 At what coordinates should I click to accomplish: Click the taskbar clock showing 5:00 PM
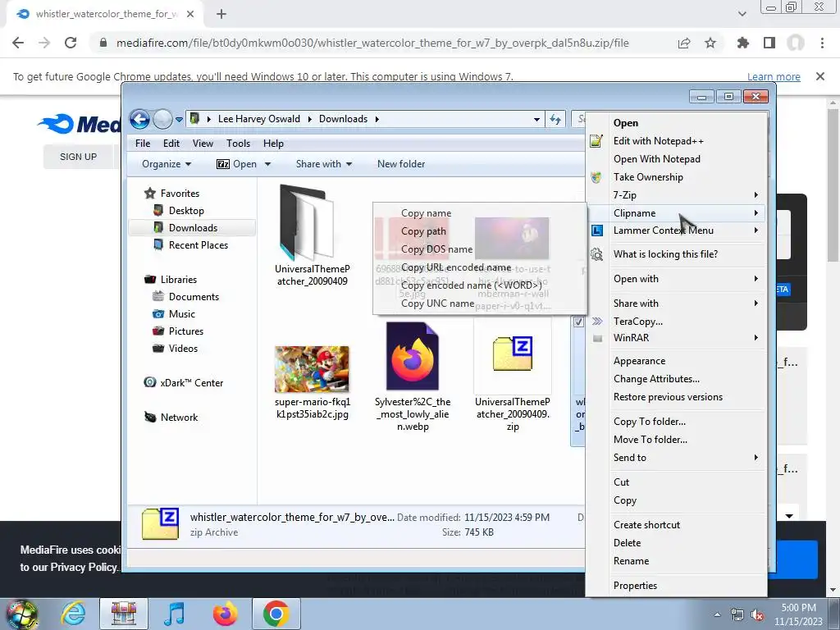tap(798, 614)
